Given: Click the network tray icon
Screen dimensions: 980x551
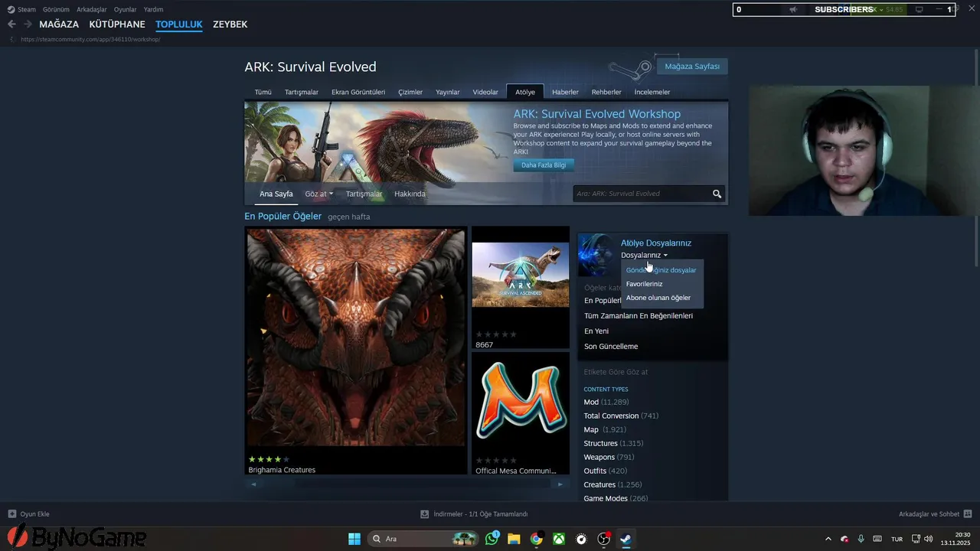Looking at the screenshot, I should click(x=916, y=539).
